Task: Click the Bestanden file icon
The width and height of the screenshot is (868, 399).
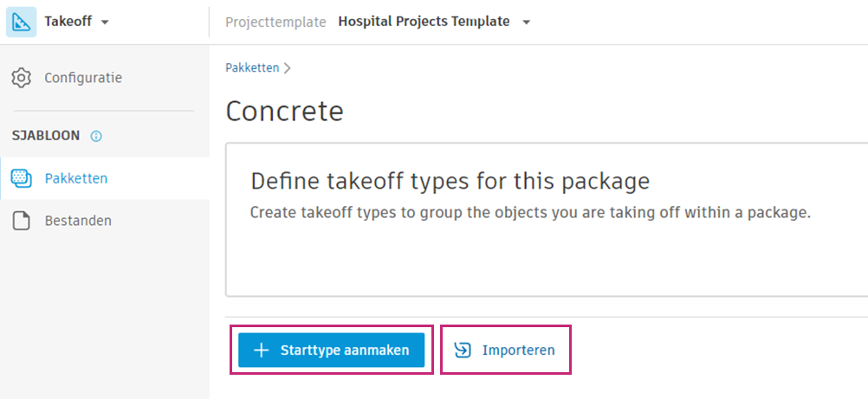Action: (21, 221)
